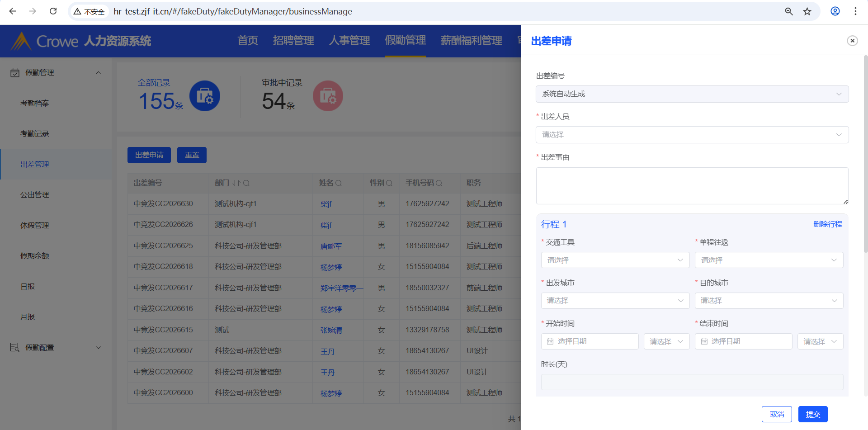
Task: Click the 删除行程 link
Action: tap(827, 224)
